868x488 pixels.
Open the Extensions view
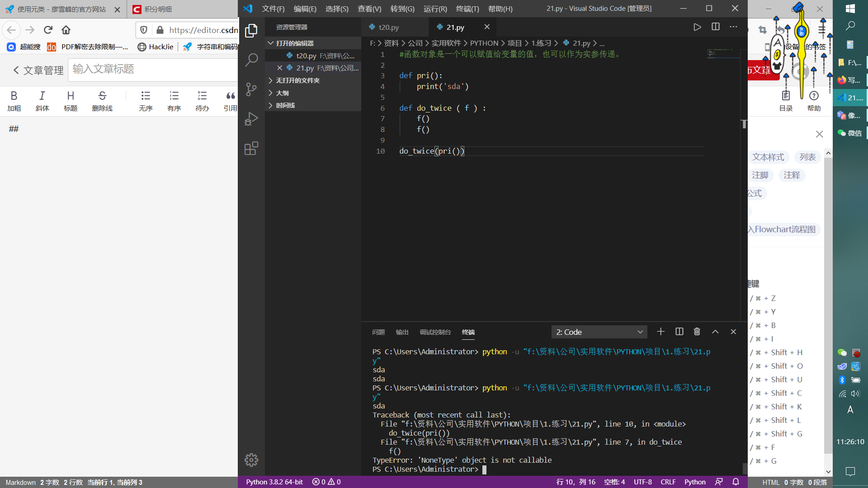(x=251, y=148)
